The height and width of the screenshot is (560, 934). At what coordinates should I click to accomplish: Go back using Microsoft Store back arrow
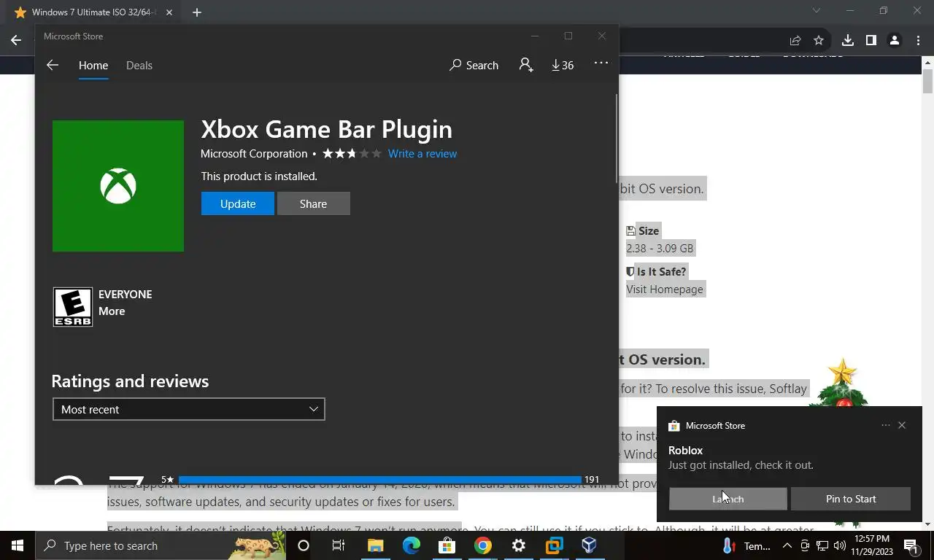[x=53, y=65]
